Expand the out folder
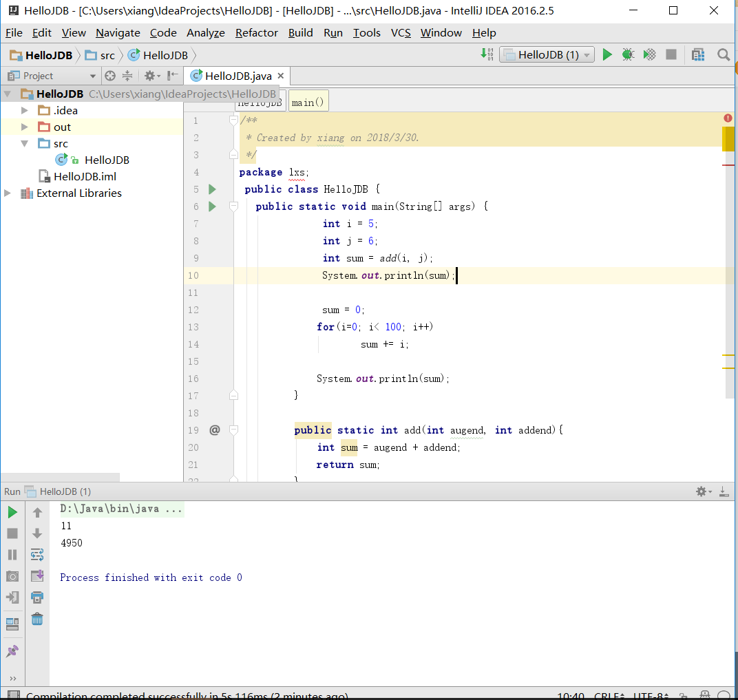This screenshot has height=700, width=738. [25, 127]
